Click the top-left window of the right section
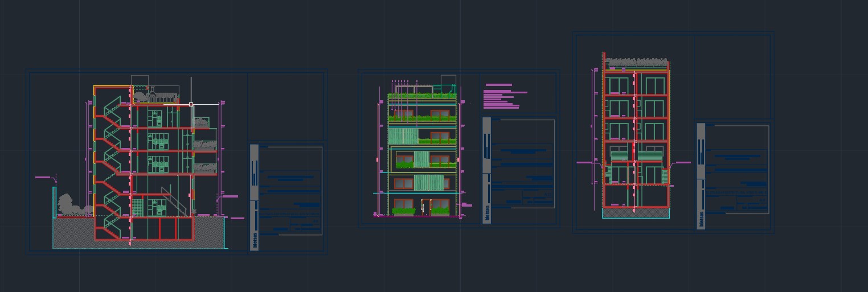 click(x=618, y=85)
